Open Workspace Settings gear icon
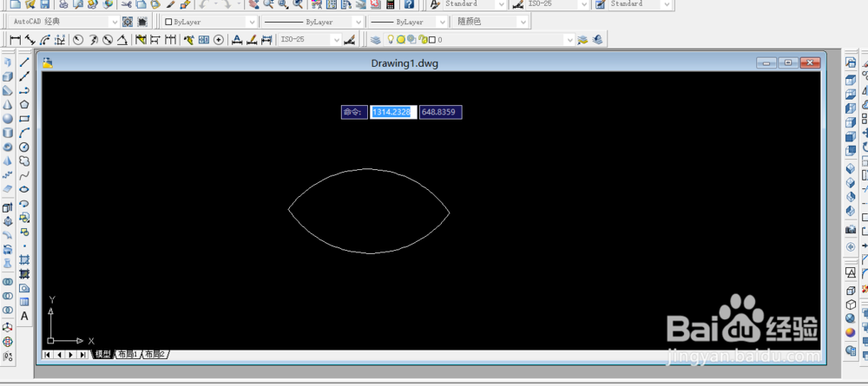868x386 pixels. pos(128,22)
